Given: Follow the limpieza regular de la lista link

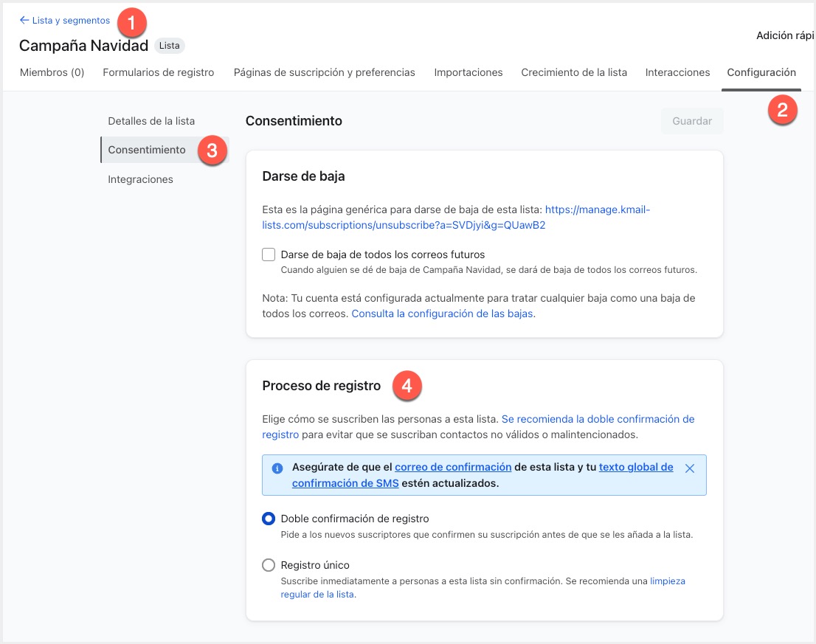Looking at the screenshot, I should click(x=667, y=581).
